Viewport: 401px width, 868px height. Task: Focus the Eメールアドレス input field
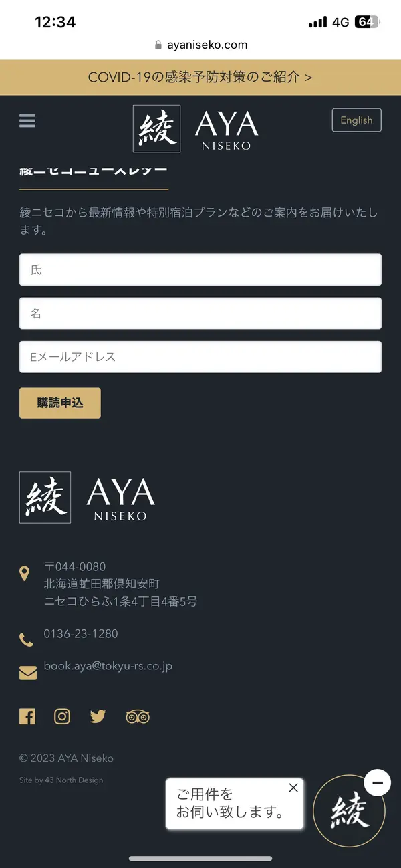(x=200, y=357)
